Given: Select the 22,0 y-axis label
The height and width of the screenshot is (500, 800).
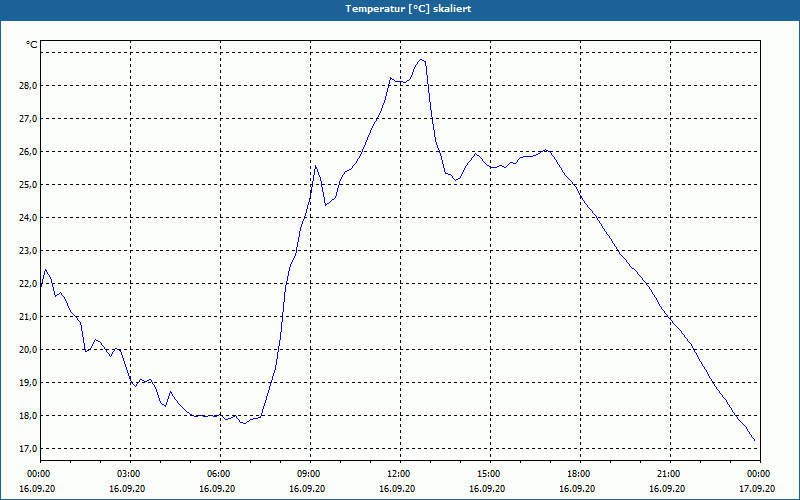Looking at the screenshot, I should (x=28, y=284).
